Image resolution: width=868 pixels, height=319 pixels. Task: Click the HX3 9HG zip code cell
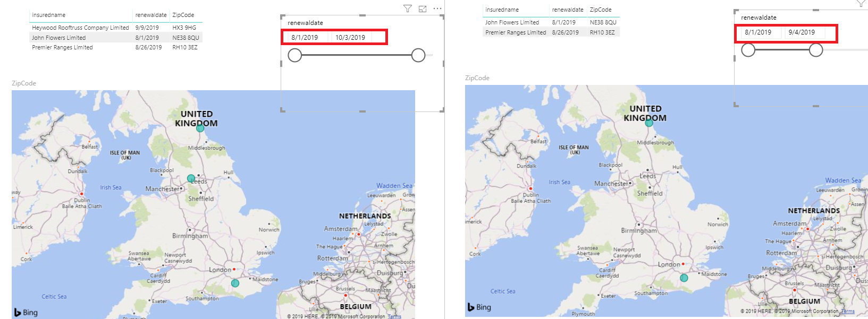(x=184, y=28)
